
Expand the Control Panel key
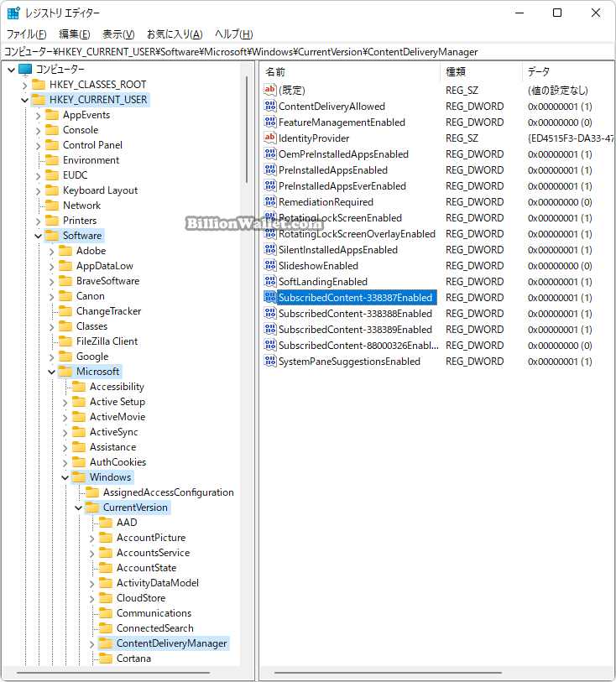(x=39, y=146)
